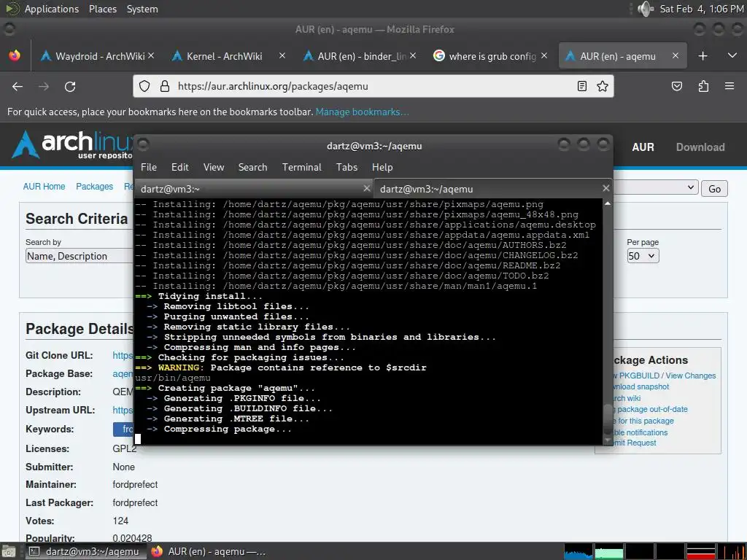Screen dimensions: 747x560
Task: Open Manage bookmarks link
Action: [x=362, y=112]
